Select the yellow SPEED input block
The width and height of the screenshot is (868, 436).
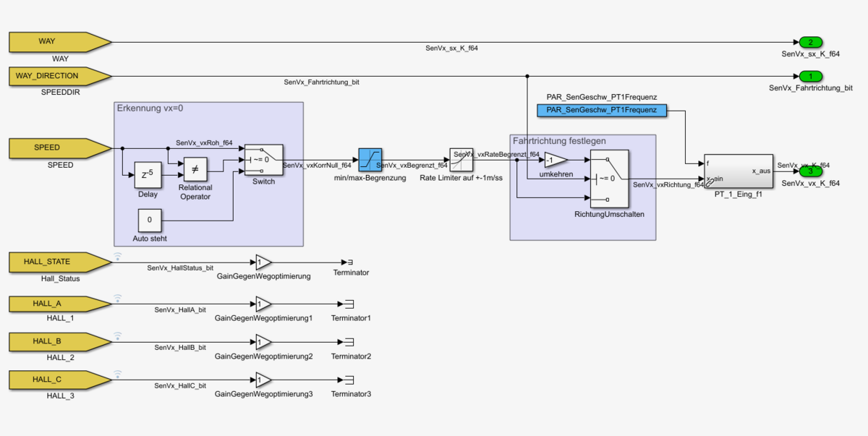point(57,148)
